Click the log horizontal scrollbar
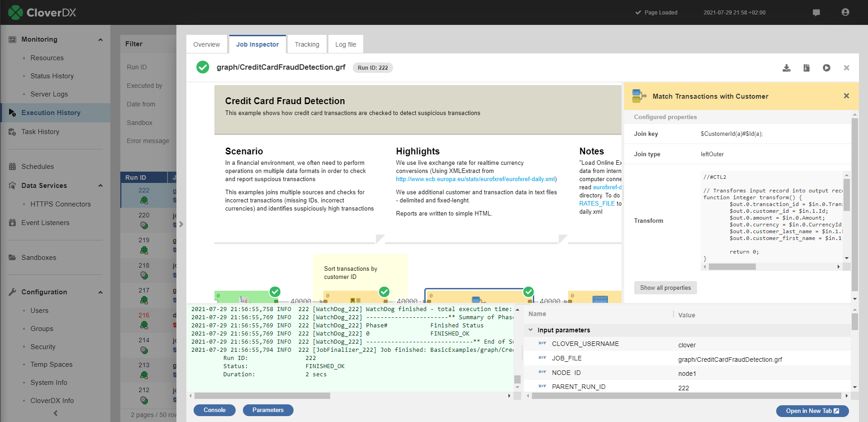 262,396
